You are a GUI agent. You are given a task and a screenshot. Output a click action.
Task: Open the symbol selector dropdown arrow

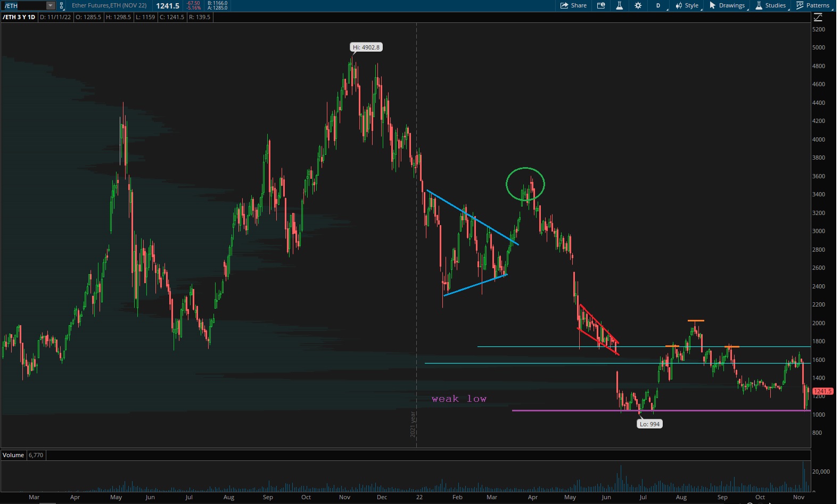click(x=51, y=5)
